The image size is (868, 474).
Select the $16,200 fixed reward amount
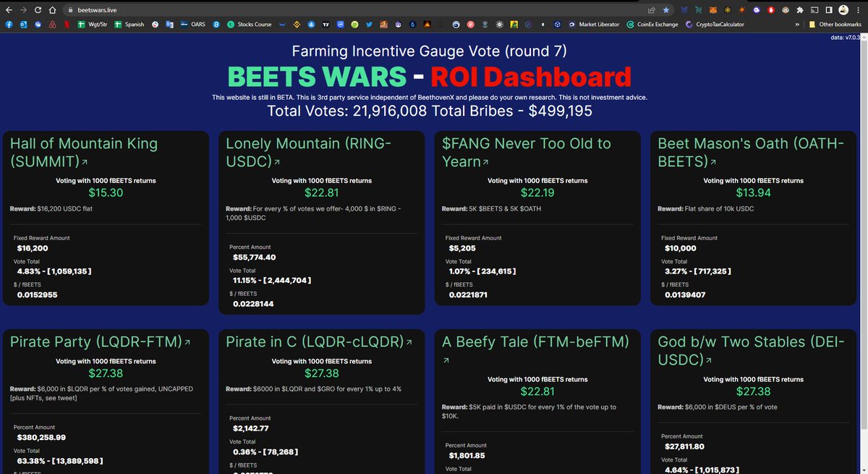coord(33,248)
